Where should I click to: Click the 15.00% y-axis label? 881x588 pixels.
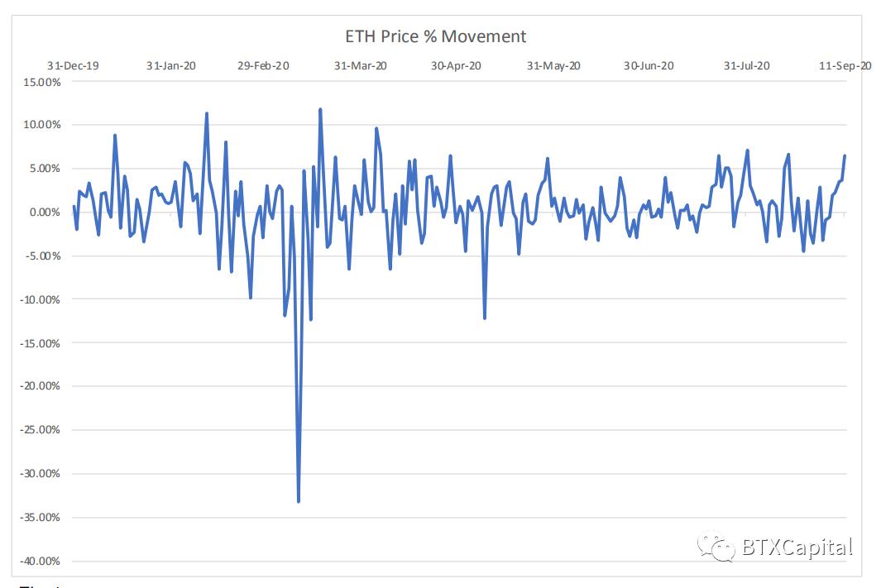[41, 82]
